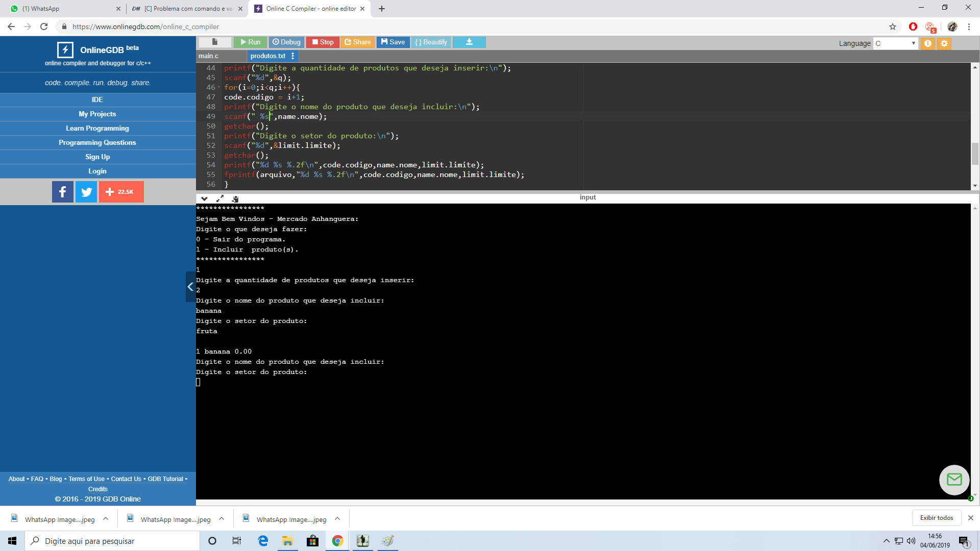Open the Chrome profile avatar
The height and width of the screenshot is (551, 980).
952,27
